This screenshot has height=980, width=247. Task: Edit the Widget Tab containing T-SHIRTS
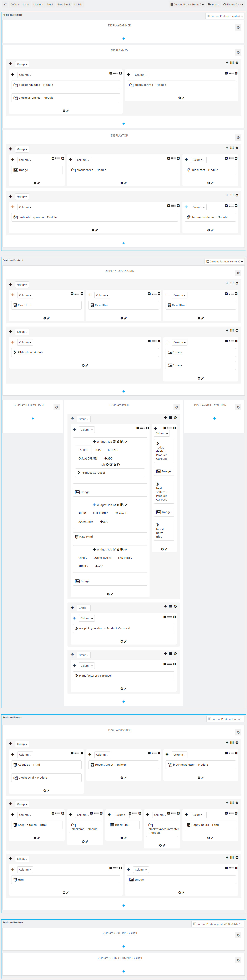pyautogui.click(x=115, y=442)
